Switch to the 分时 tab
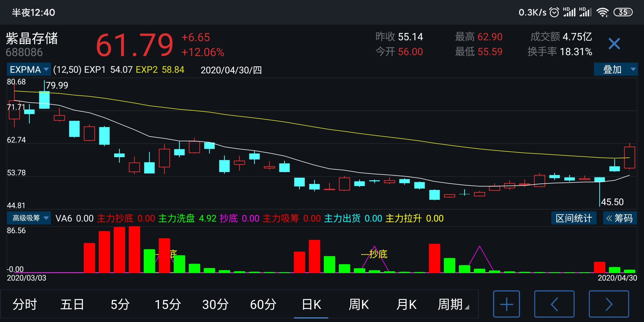The image size is (644, 322). 25,304
